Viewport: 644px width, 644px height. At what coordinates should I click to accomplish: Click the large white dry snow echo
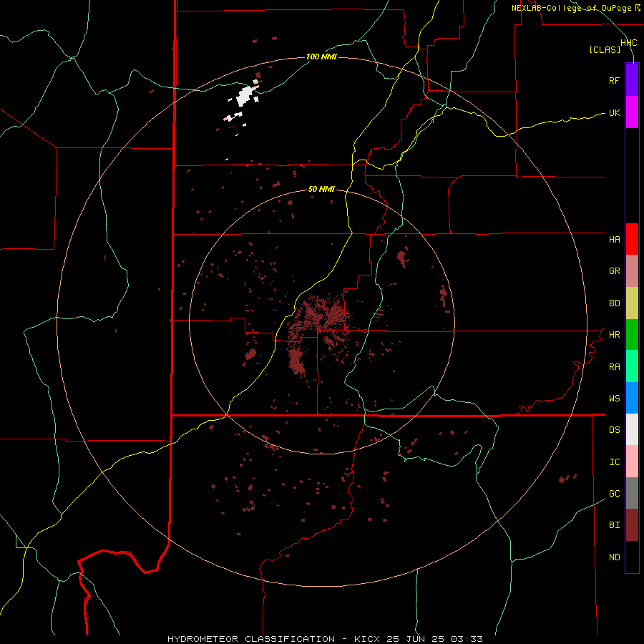[x=245, y=96]
